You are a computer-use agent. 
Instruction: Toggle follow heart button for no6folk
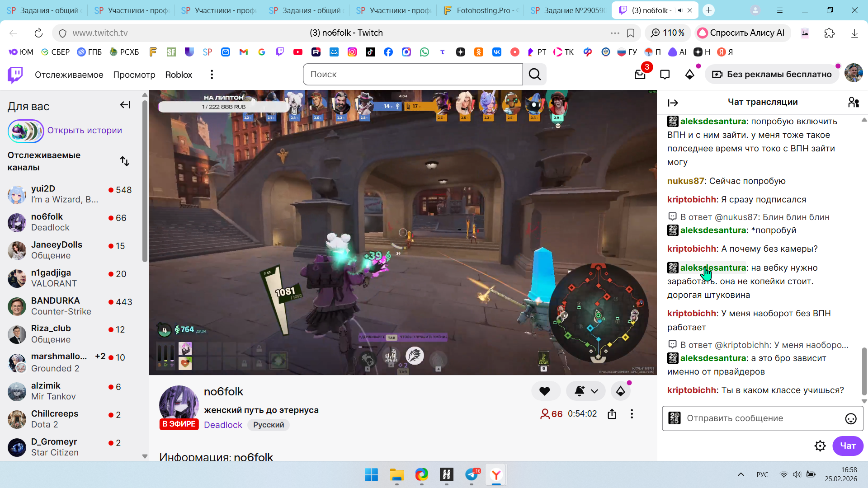pos(545,391)
